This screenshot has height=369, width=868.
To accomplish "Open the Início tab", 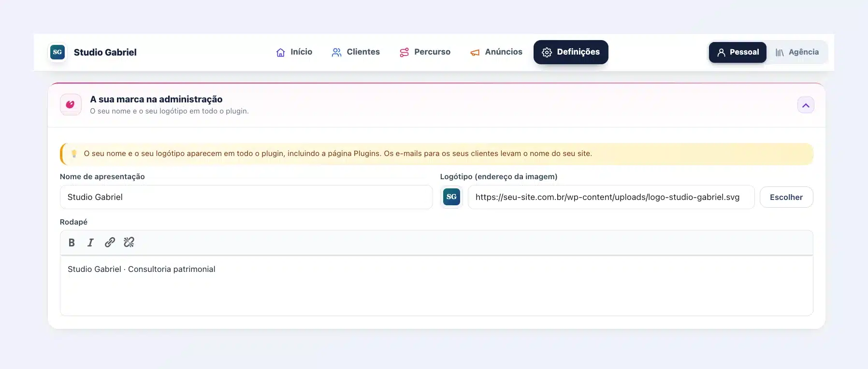I will [294, 52].
